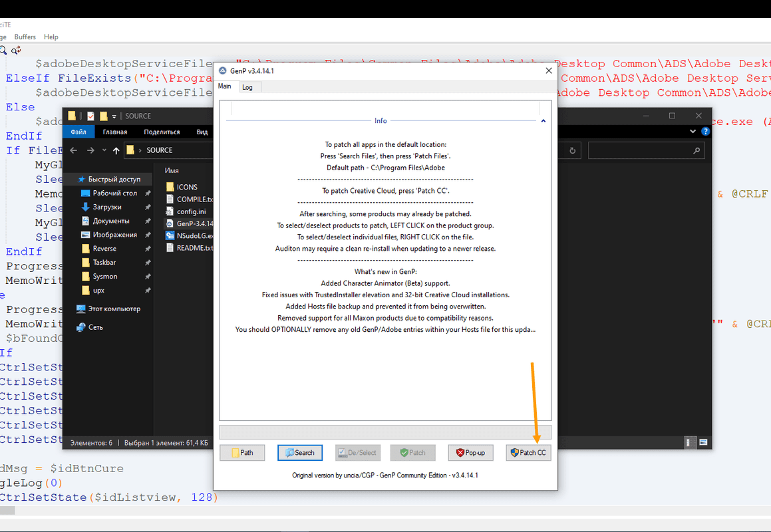This screenshot has height=532, width=771.
Task: Select the ICONS folder icon in the file list
Action: pyautogui.click(x=170, y=187)
